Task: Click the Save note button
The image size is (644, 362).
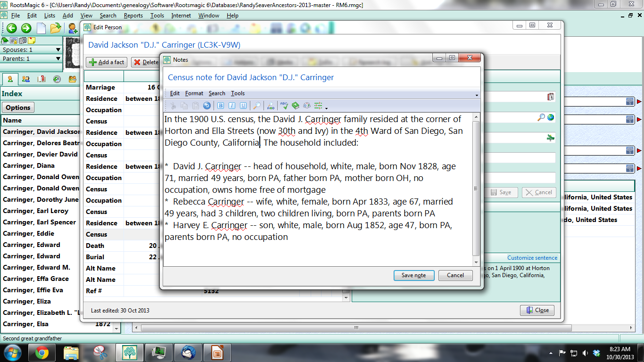Action: [414, 275]
